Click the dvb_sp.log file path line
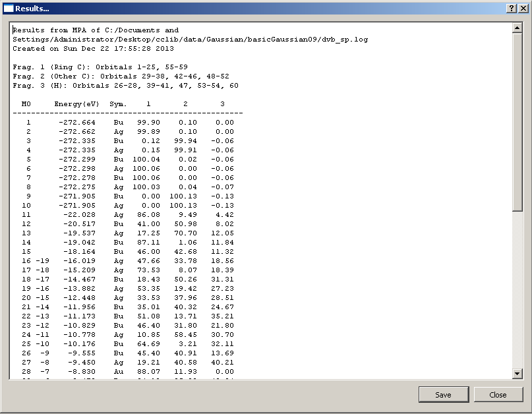Viewport: 532px width, 414px height. tap(190, 40)
